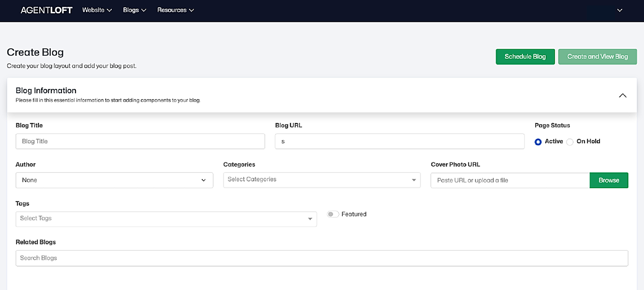Click the AGENTLOFT logo
The width and height of the screenshot is (644, 290).
[x=47, y=10]
